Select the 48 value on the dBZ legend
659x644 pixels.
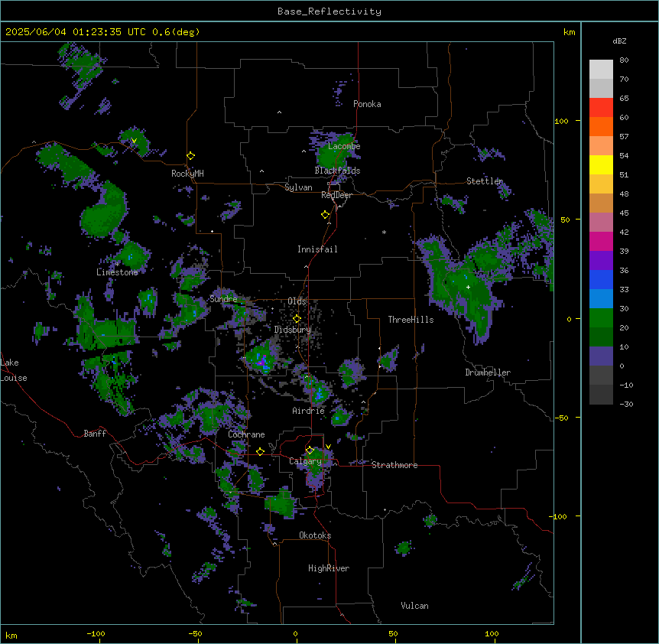pyautogui.click(x=624, y=194)
